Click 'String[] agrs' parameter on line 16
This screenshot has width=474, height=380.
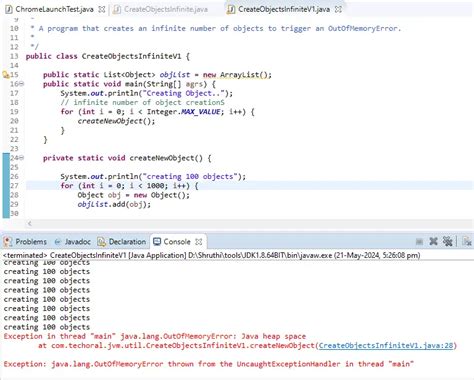click(x=177, y=84)
